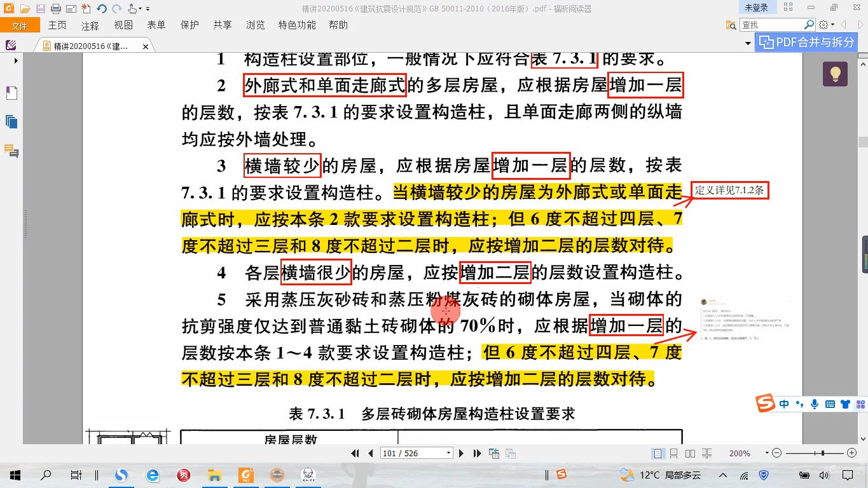Click the vertical scrollbar thumb
This screenshot has width=868, height=488.
[x=863, y=142]
